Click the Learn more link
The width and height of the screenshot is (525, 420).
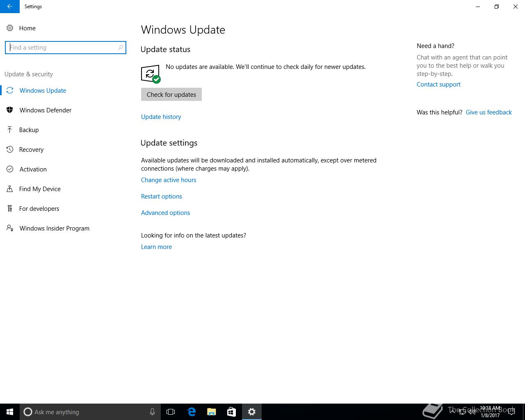156,247
